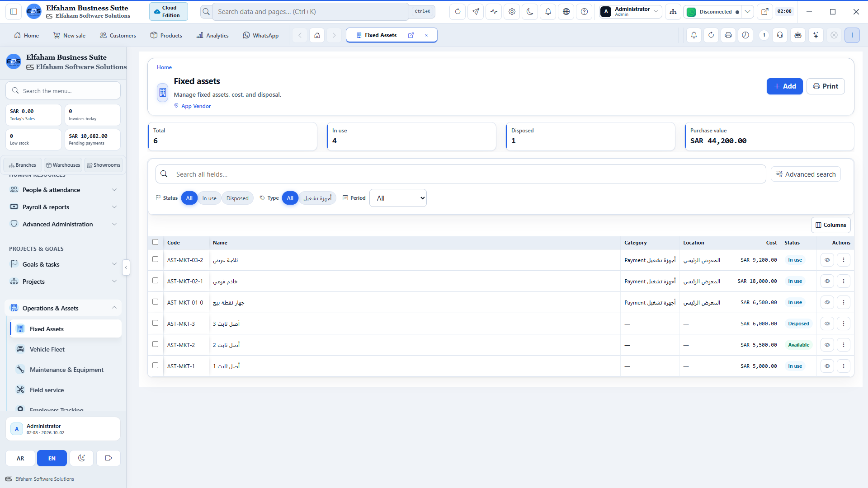
Task: Select checkbox for AST-MKT-02-1
Action: tap(156, 281)
